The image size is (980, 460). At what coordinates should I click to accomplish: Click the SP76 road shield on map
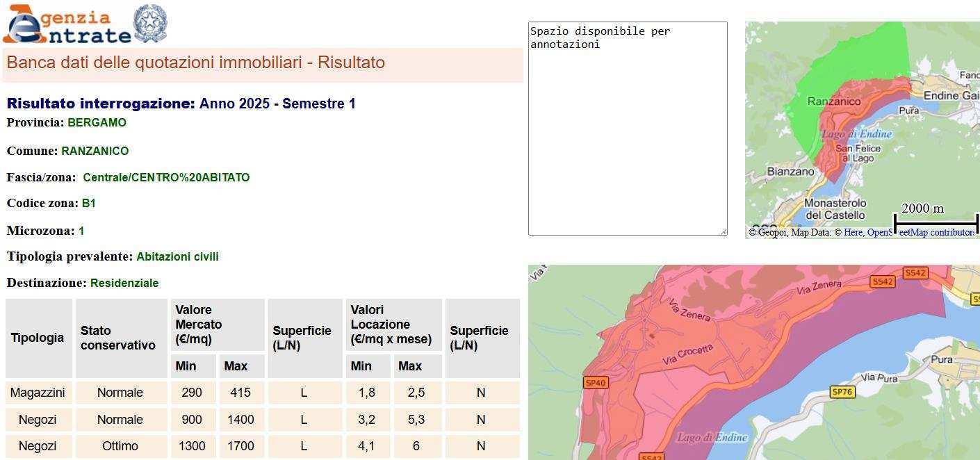pos(842,392)
